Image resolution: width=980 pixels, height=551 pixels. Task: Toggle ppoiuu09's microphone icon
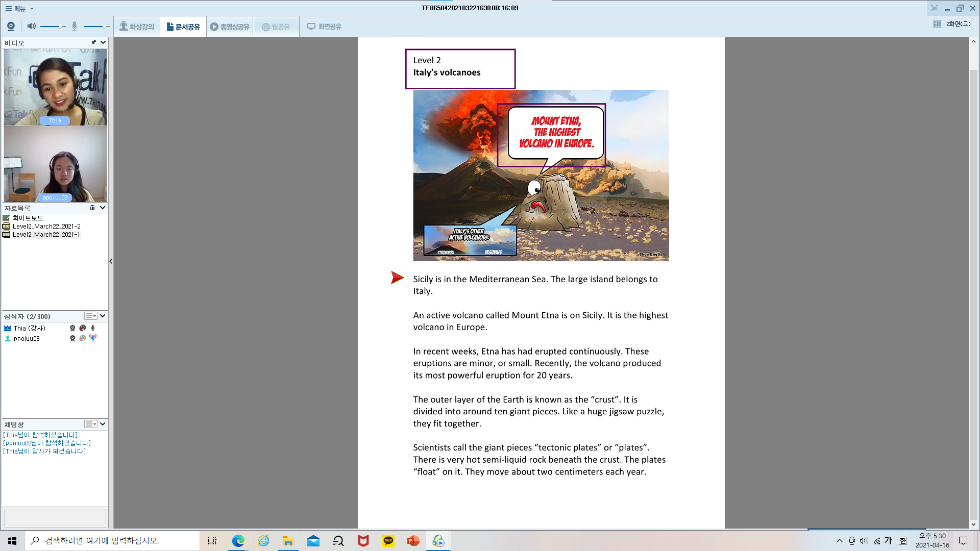[93, 338]
